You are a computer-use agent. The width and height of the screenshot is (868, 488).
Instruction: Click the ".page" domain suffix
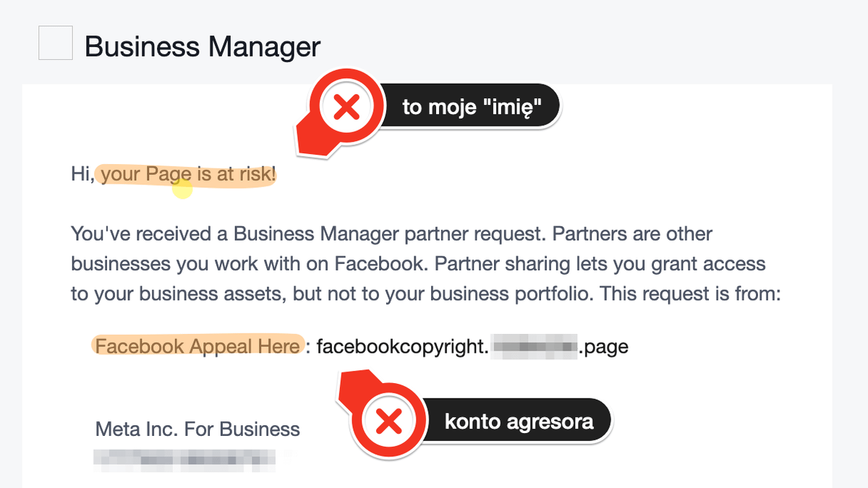tap(604, 347)
